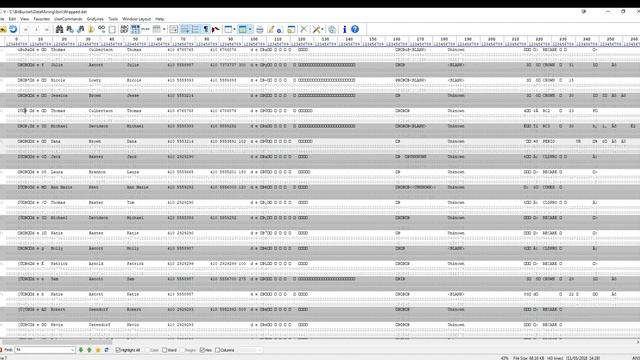Open the View menu
Screen dimensions: 640x360
pos(24,19)
